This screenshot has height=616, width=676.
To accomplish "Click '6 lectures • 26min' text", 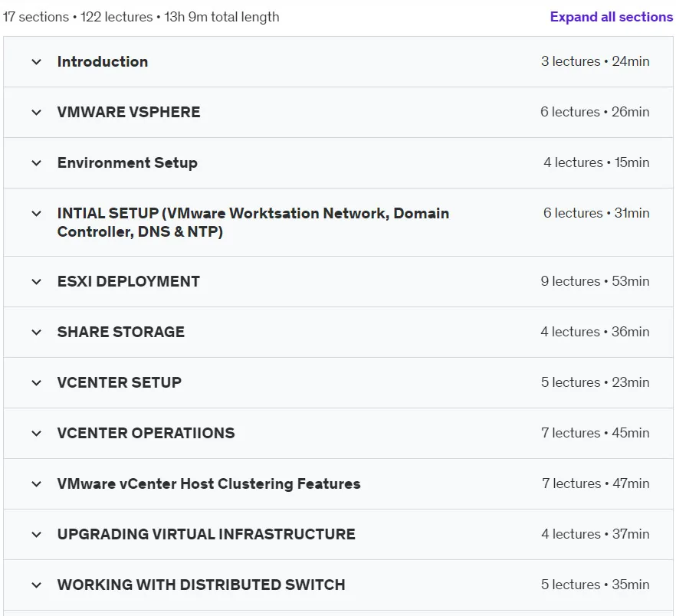I will (x=595, y=112).
